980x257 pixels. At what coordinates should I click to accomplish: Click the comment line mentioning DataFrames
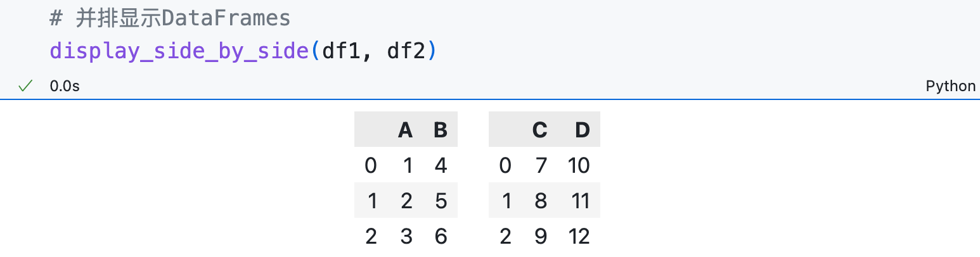point(170,18)
